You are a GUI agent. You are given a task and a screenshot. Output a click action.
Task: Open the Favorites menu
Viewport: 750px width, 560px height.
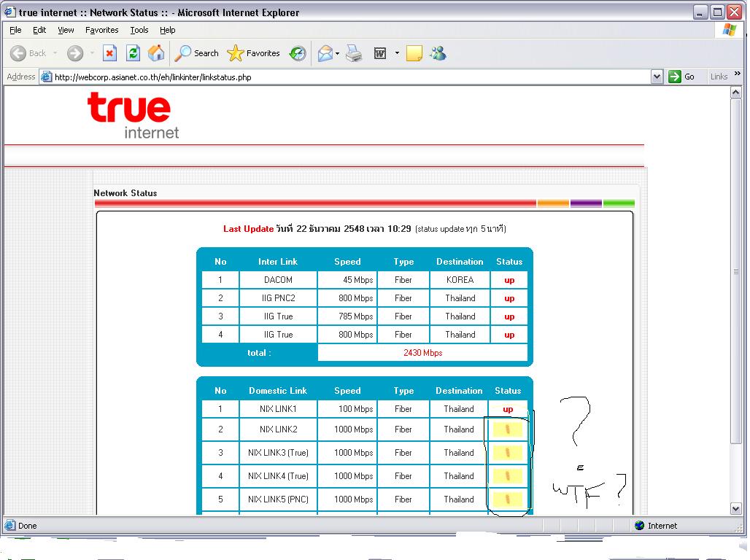pyautogui.click(x=102, y=30)
